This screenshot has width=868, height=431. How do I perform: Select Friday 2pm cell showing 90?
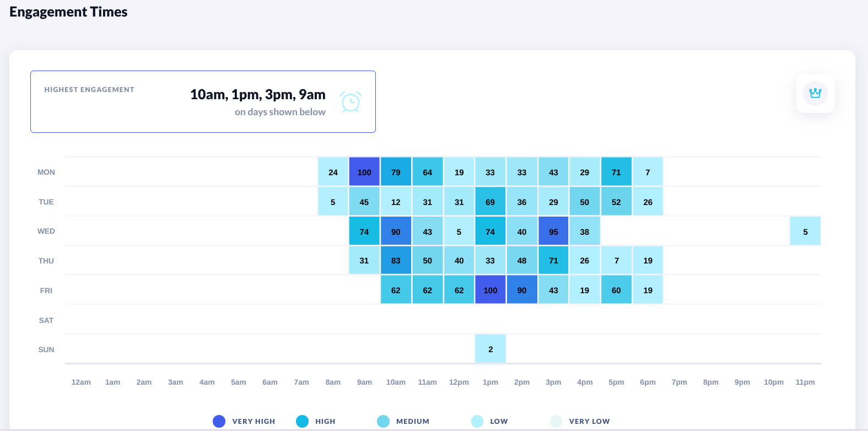coord(522,290)
